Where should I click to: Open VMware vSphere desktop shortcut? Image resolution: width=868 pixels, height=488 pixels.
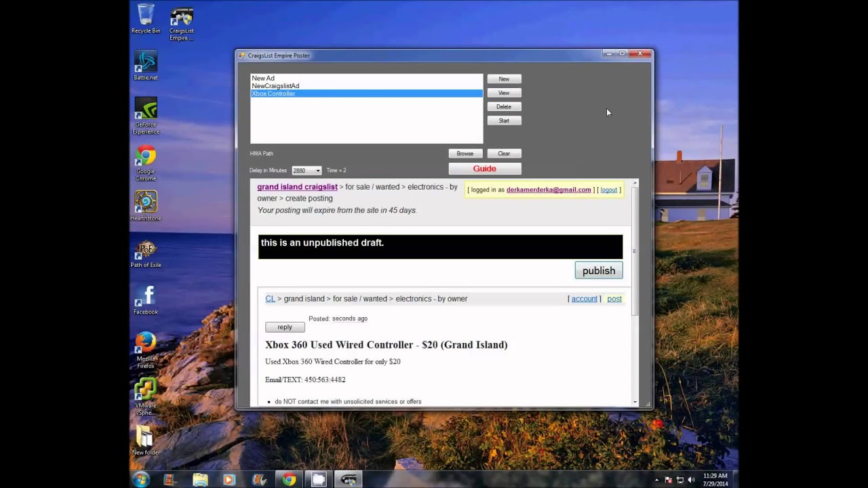pyautogui.click(x=145, y=396)
